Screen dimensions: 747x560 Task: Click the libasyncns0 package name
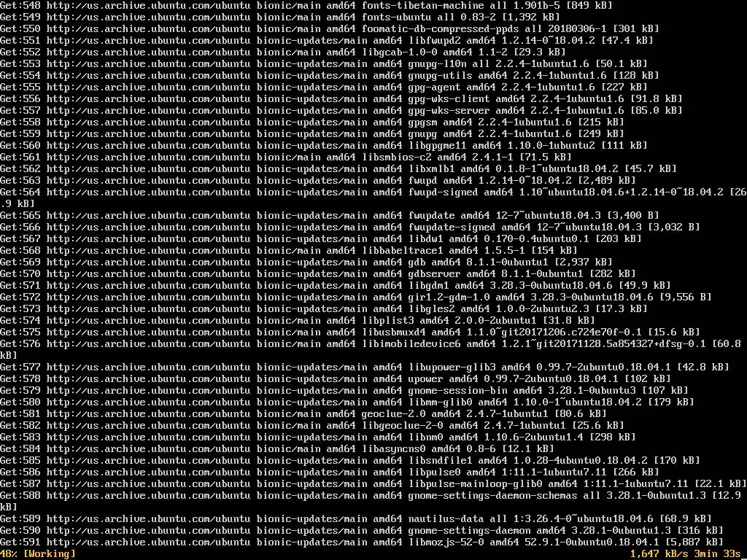393,449
